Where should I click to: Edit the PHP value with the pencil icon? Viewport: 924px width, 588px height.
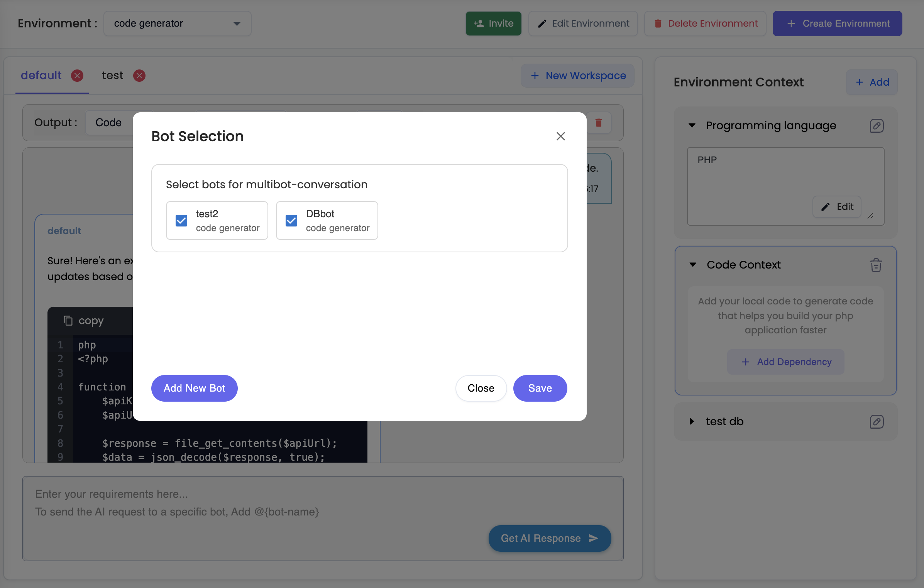(836, 207)
